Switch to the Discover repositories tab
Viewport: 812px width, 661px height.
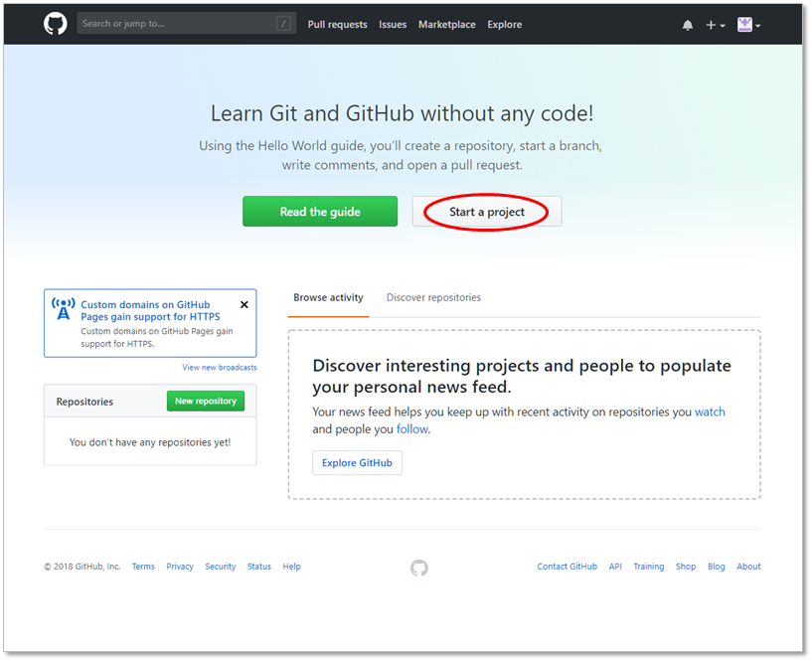point(432,297)
